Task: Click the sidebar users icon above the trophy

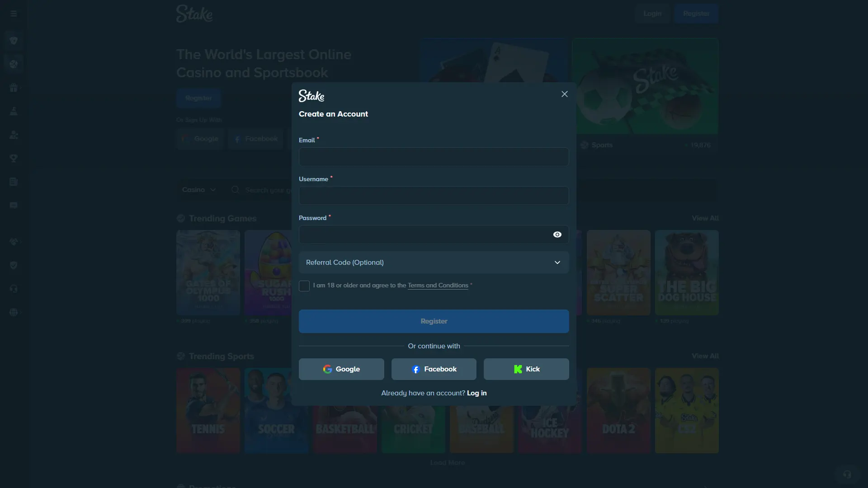Action: click(14, 135)
